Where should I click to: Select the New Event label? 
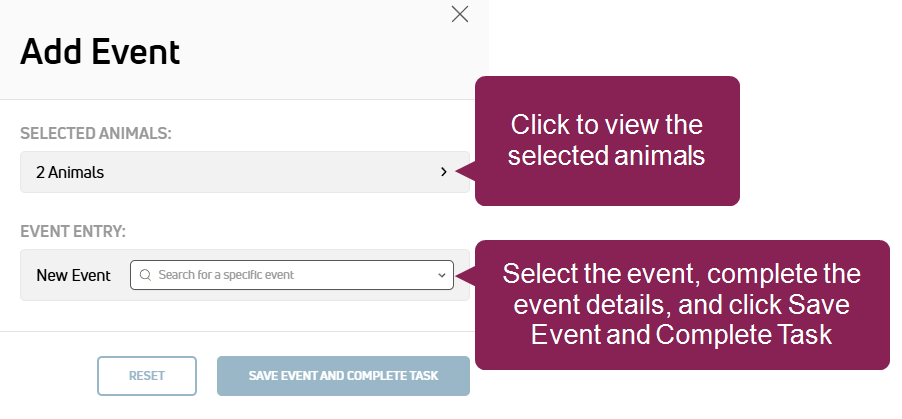pyautogui.click(x=73, y=275)
